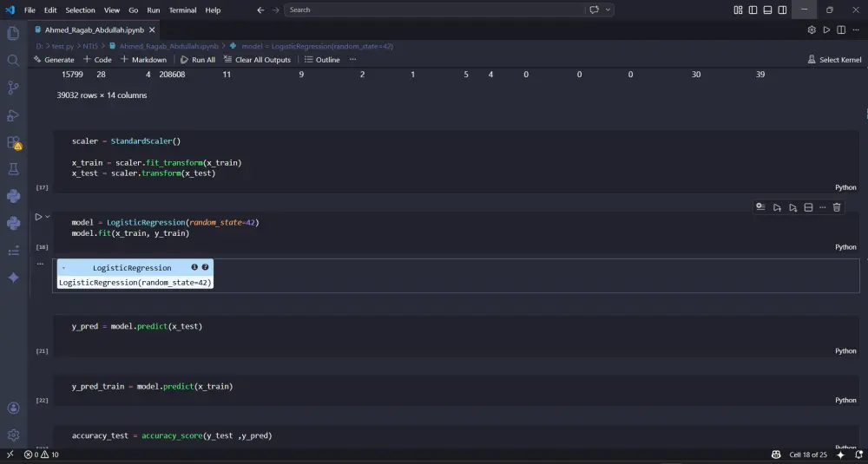This screenshot has height=464, width=868.
Task: Open output options ellipsis for cell 18 output
Action: pos(40,264)
